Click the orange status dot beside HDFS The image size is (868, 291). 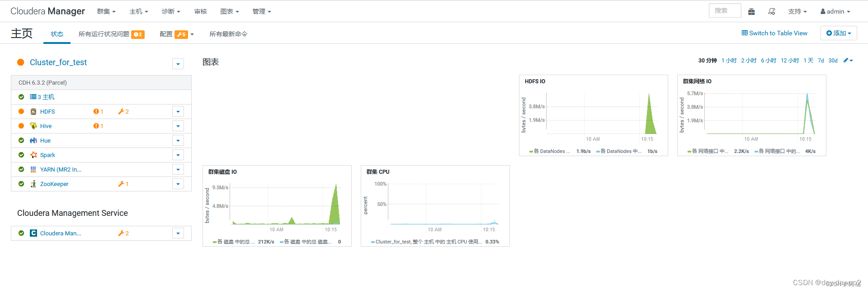coord(21,111)
